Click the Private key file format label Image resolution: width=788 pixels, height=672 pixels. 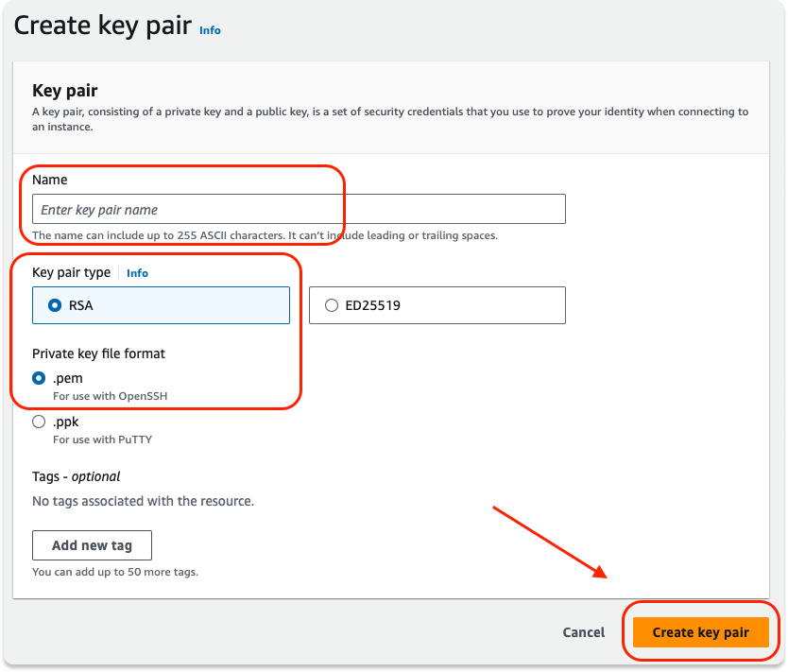click(x=98, y=353)
